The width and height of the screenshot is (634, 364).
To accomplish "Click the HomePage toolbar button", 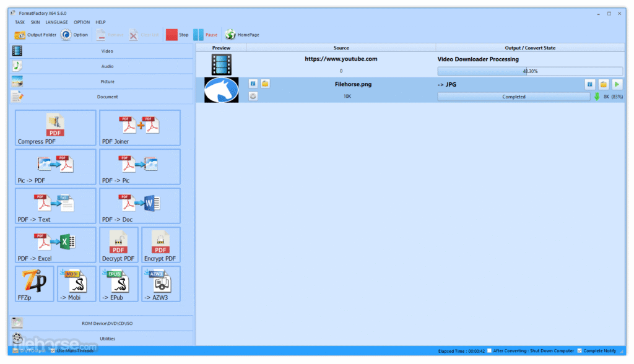I will pos(241,35).
